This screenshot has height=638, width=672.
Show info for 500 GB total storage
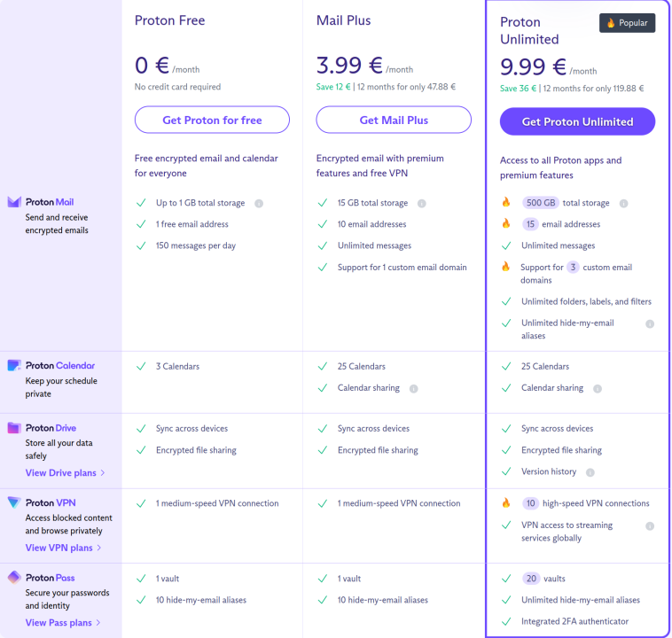tap(623, 203)
